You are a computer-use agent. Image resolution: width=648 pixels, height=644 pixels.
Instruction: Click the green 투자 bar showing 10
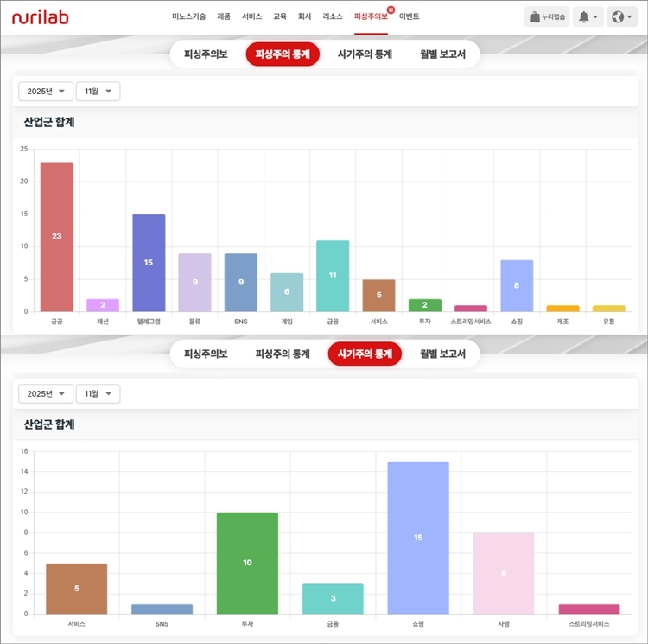(247, 563)
